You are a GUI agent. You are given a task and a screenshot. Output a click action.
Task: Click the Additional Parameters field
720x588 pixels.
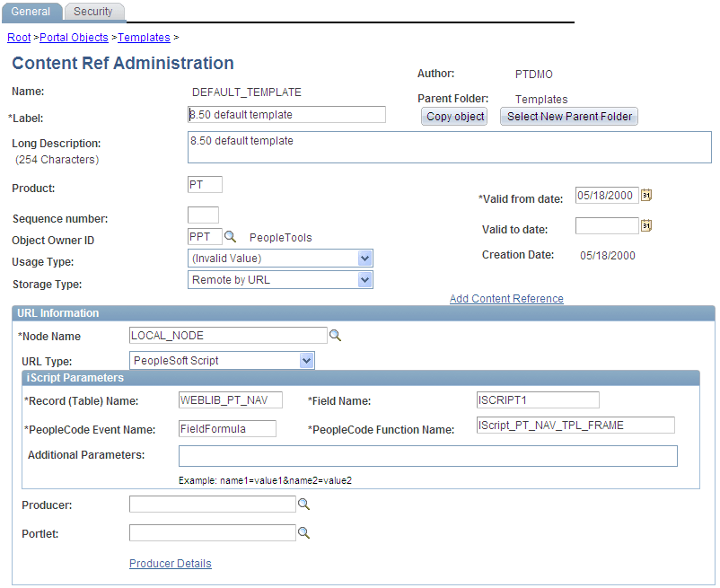426,456
